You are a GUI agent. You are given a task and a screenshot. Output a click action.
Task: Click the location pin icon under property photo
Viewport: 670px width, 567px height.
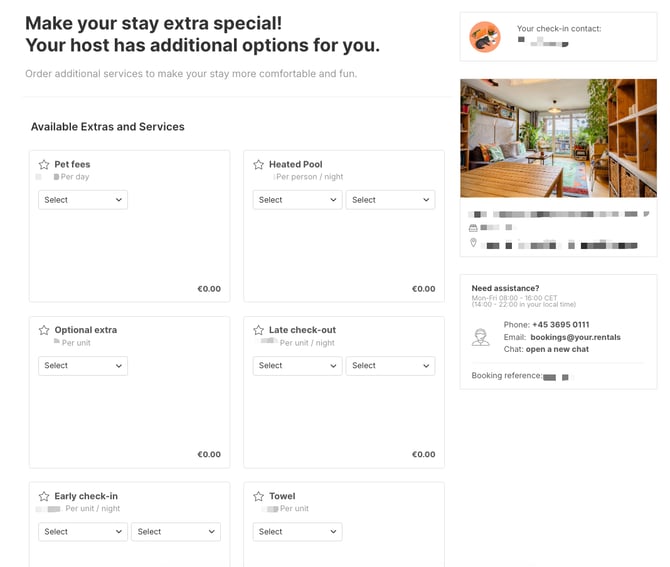pos(473,243)
